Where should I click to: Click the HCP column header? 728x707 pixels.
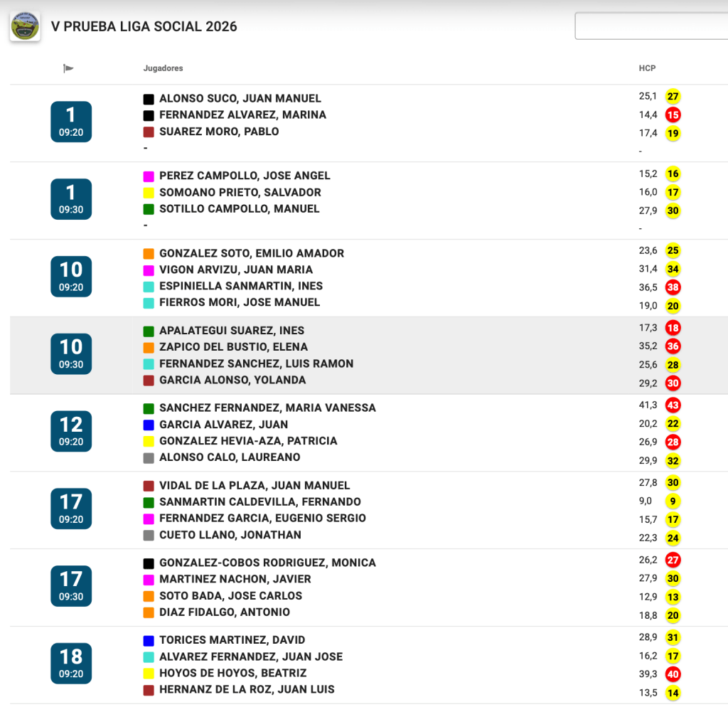coord(647,68)
